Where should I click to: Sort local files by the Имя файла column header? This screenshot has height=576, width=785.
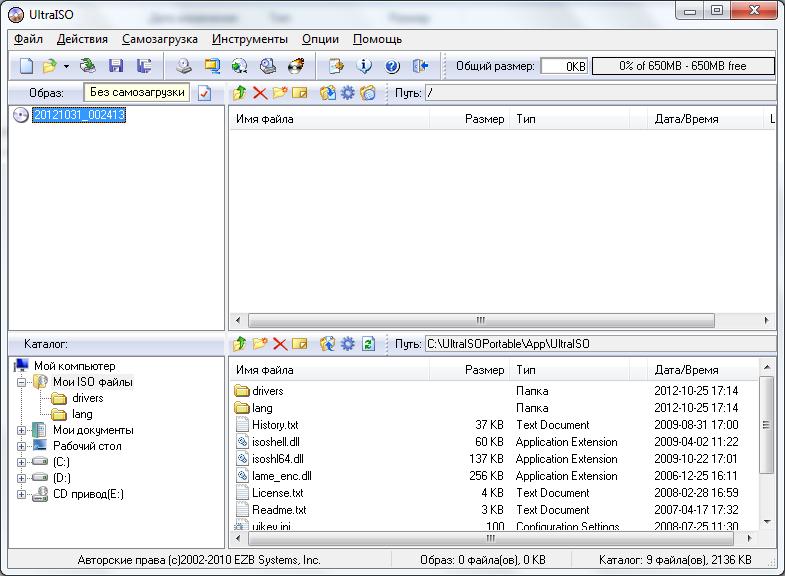[329, 370]
